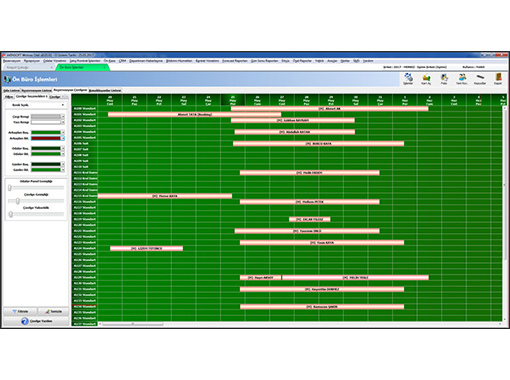Image resolution: width=510 pixels, height=380 pixels.
Task: Open the Forecast Raporları menu
Action: (235, 61)
